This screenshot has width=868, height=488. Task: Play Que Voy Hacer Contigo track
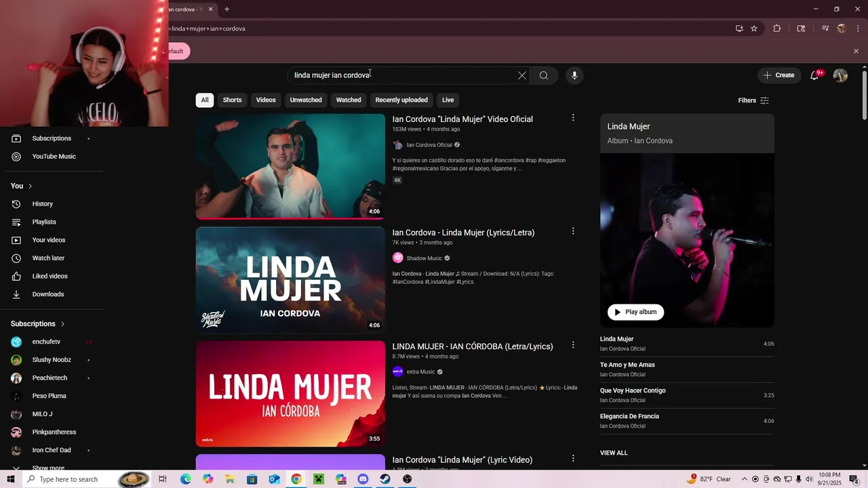(687, 395)
